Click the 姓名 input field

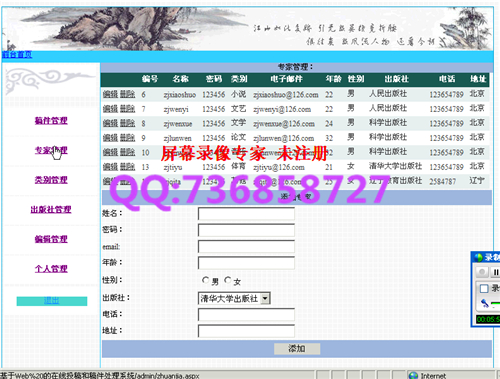coord(246,214)
